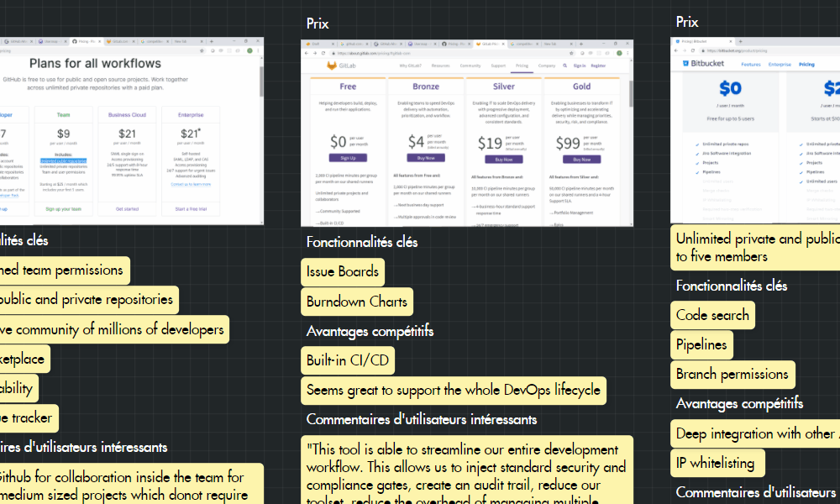The width and height of the screenshot is (840, 504).
Task: Select the 'Issue Boards' sticky note
Action: 343,272
